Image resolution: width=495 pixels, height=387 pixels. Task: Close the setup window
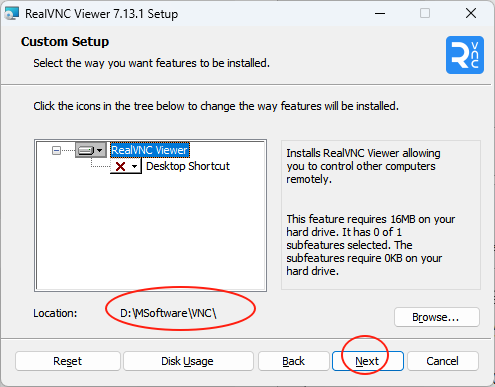tap(471, 14)
